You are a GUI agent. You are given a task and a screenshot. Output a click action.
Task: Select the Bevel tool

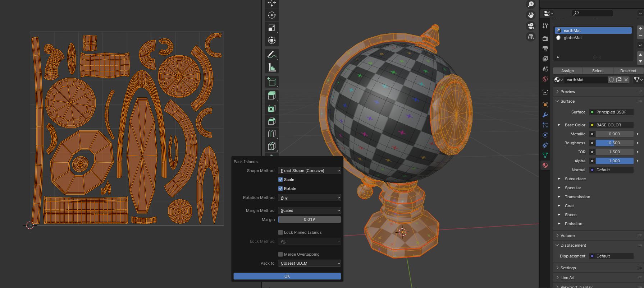pyautogui.click(x=272, y=121)
